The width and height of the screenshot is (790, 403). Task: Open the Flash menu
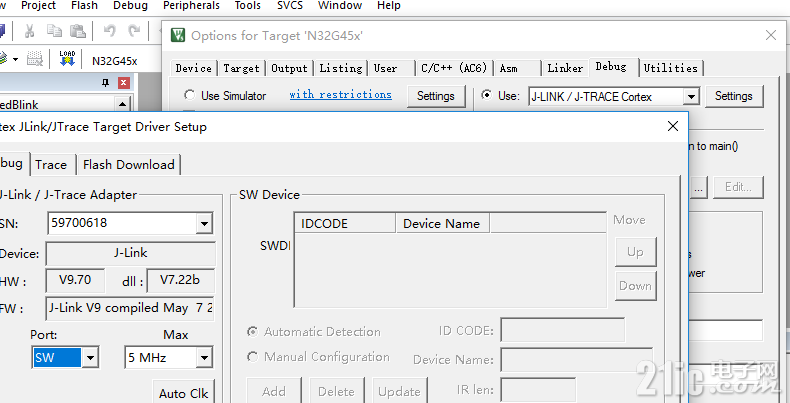[x=84, y=6]
